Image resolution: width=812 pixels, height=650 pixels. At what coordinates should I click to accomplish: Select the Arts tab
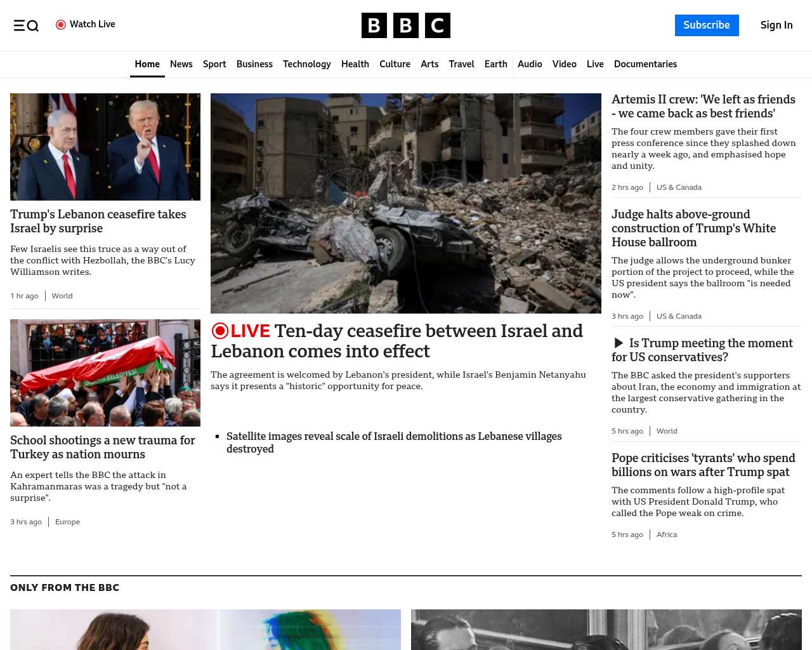coord(429,64)
